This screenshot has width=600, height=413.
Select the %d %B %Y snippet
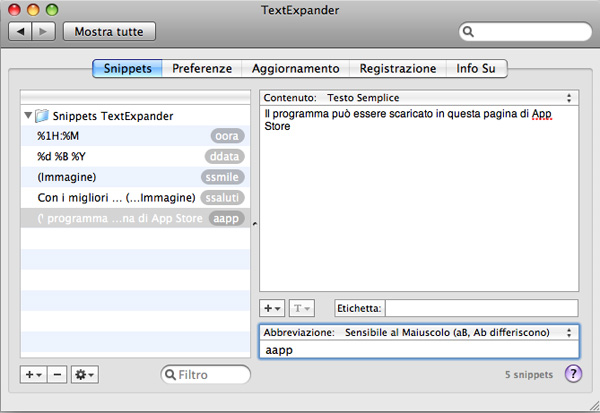(135, 157)
